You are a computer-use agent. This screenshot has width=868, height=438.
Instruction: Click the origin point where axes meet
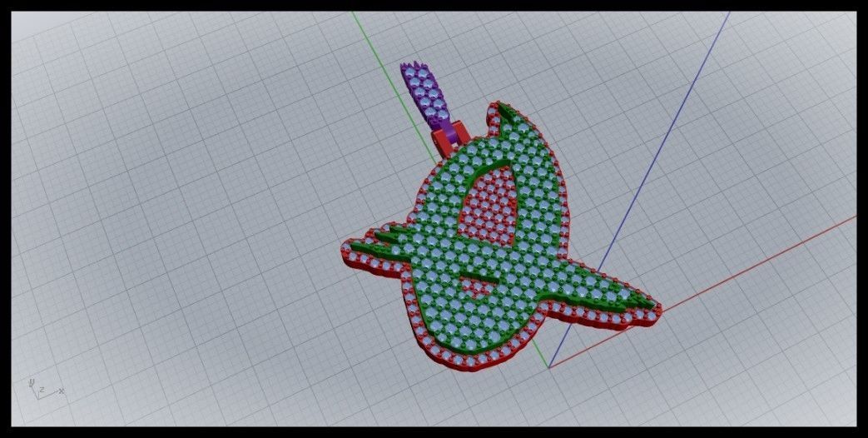[548, 367]
